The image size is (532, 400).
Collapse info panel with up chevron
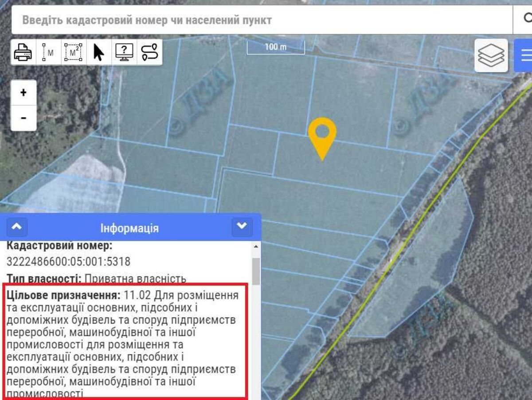point(16,227)
